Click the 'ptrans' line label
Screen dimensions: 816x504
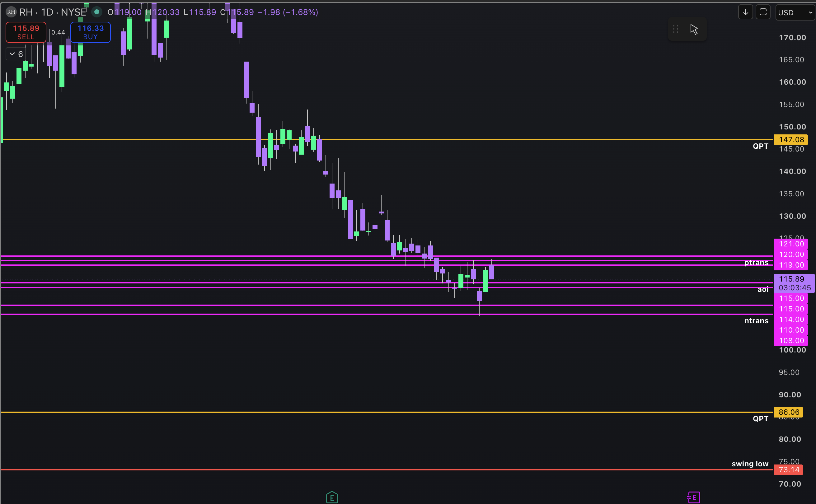(x=756, y=263)
